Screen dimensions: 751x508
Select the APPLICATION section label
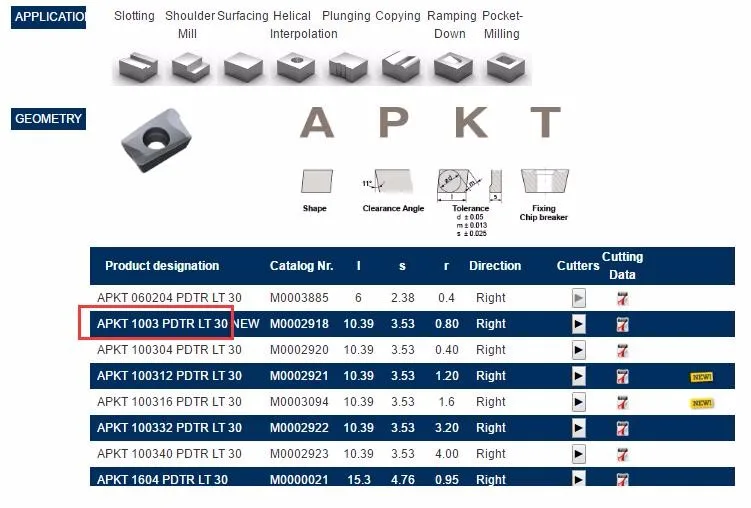pyautogui.click(x=48, y=17)
